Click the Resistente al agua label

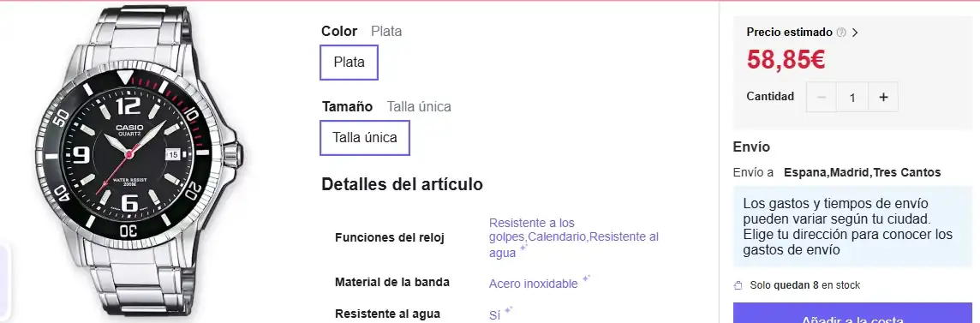click(387, 314)
